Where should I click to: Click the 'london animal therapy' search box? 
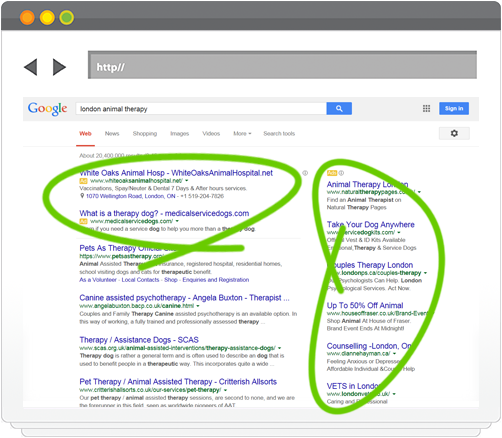201,109
